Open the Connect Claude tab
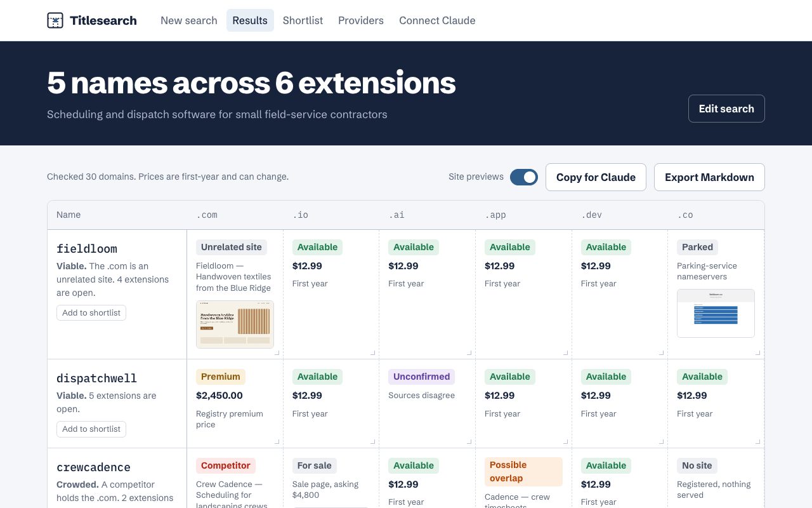The width and height of the screenshot is (812, 508). (437, 20)
